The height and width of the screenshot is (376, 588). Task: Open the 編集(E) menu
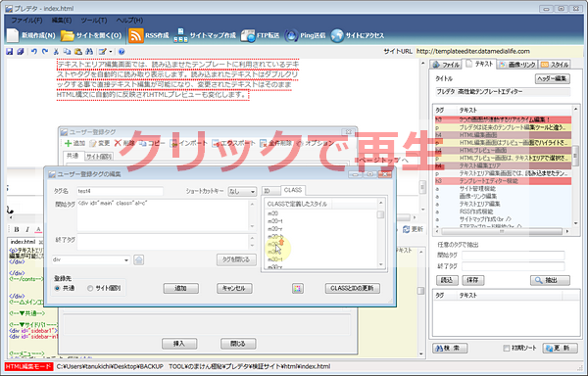pos(62,21)
